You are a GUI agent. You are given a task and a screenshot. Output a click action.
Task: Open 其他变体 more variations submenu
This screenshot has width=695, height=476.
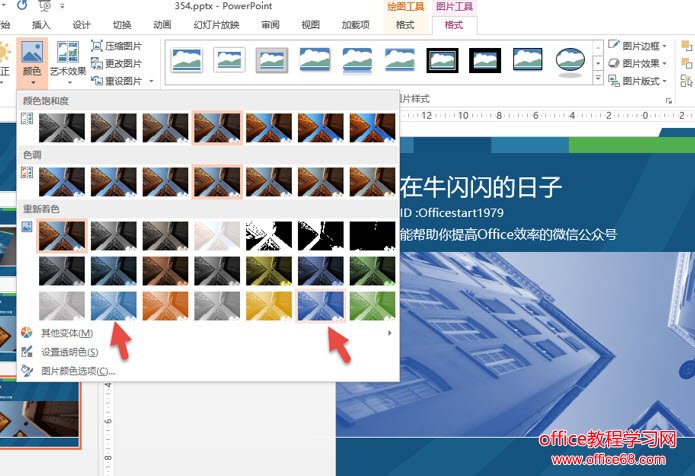click(x=208, y=333)
